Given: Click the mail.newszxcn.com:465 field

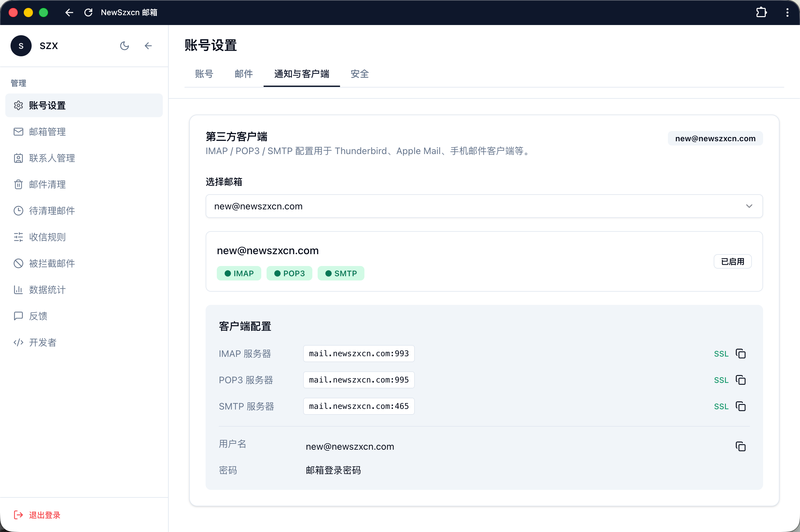Looking at the screenshot, I should [358, 406].
